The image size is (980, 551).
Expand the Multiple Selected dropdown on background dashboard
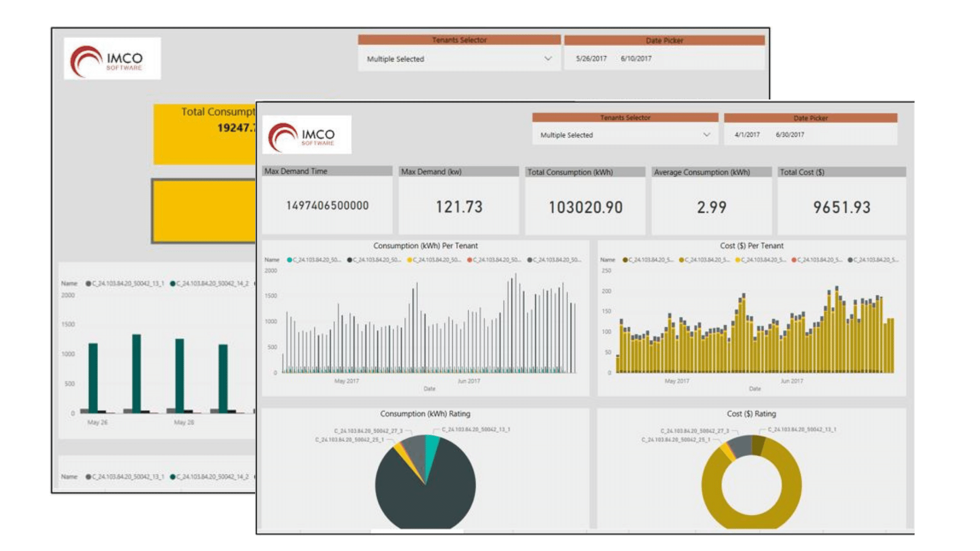click(459, 59)
